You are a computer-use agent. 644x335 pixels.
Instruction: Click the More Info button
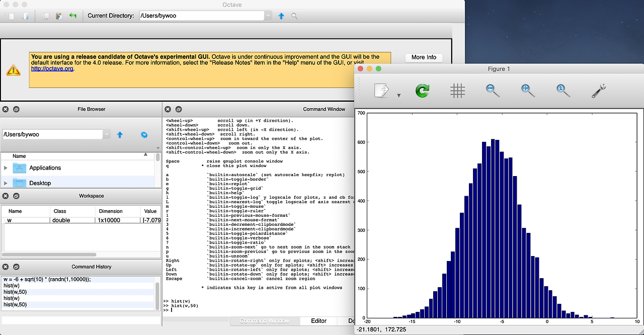[x=424, y=57]
